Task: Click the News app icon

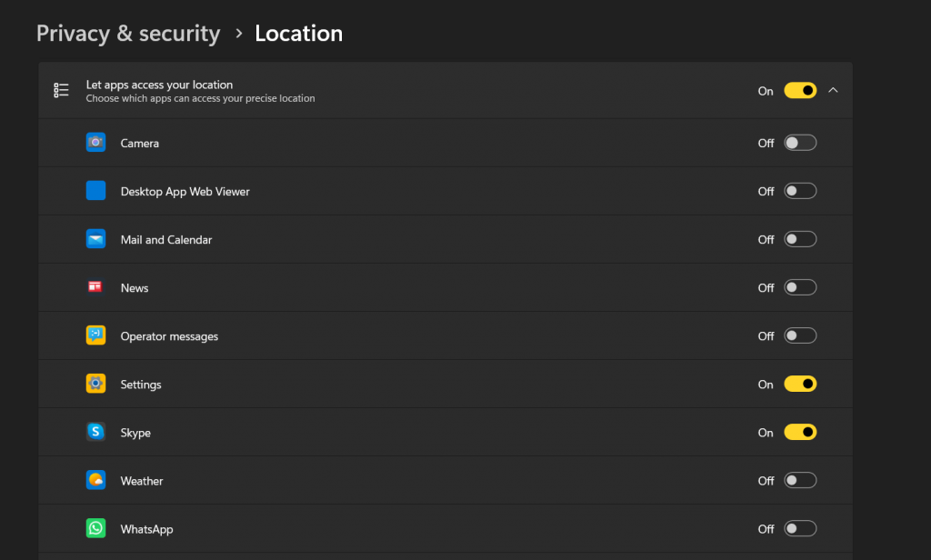Action: 95,286
